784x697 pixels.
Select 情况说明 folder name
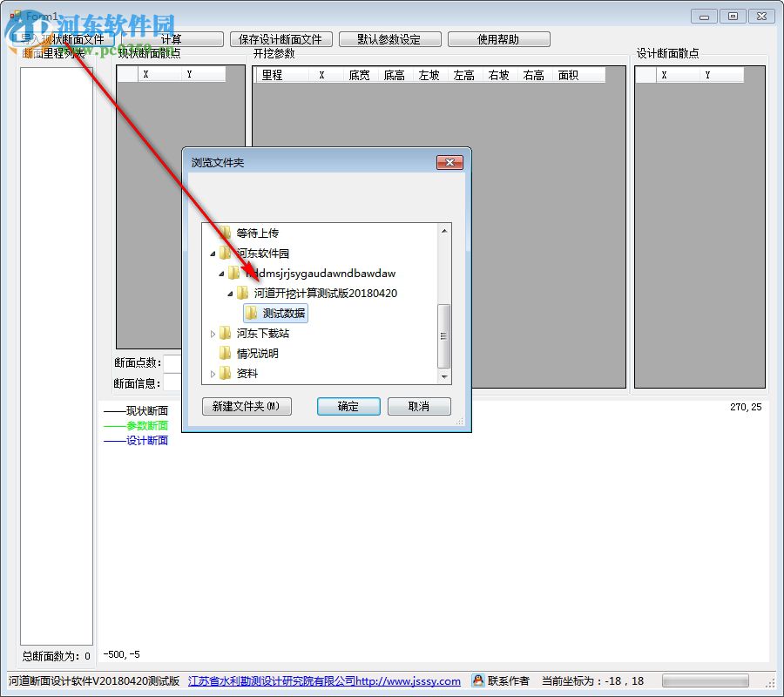coord(258,354)
